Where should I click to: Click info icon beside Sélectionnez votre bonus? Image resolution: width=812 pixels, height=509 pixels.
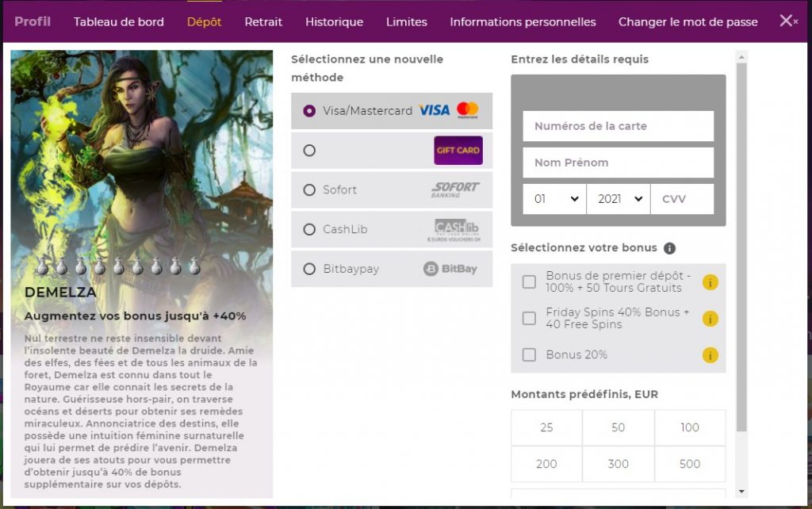(669, 248)
